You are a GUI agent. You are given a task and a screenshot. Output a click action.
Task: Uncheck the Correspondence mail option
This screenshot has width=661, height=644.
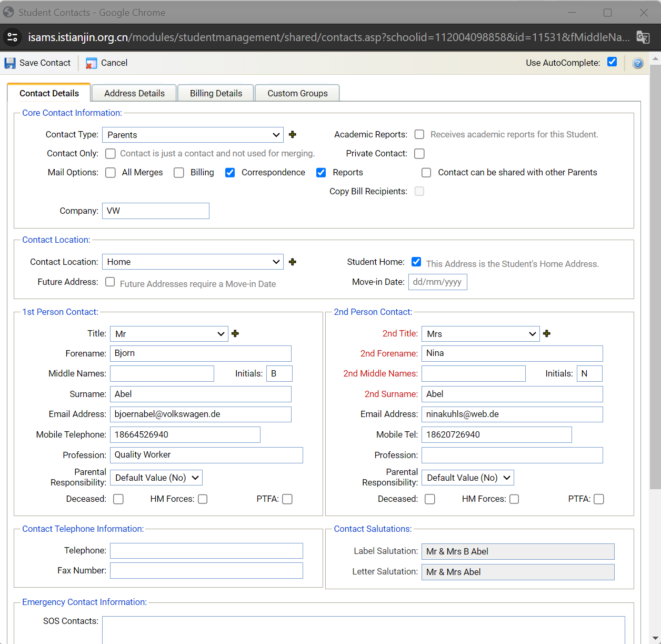point(230,173)
